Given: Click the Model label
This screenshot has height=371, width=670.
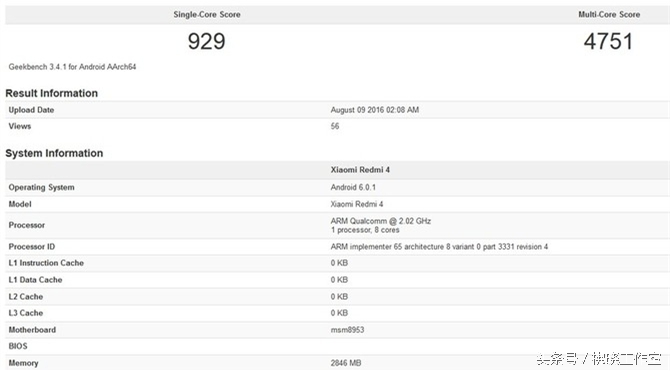Looking at the screenshot, I should pyautogui.click(x=20, y=204).
